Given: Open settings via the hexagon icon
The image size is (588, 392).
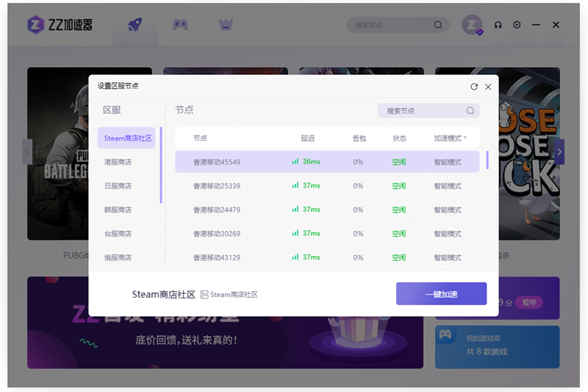Looking at the screenshot, I should tap(517, 25).
